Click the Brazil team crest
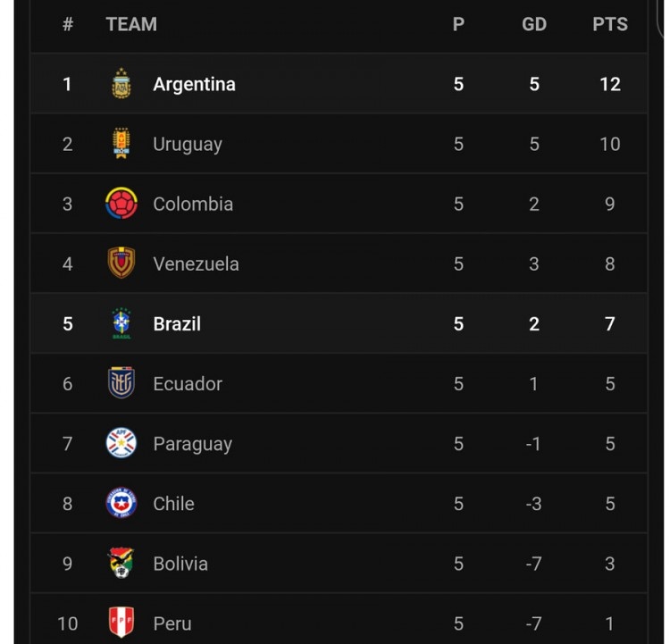This screenshot has height=644, width=670. 121,323
